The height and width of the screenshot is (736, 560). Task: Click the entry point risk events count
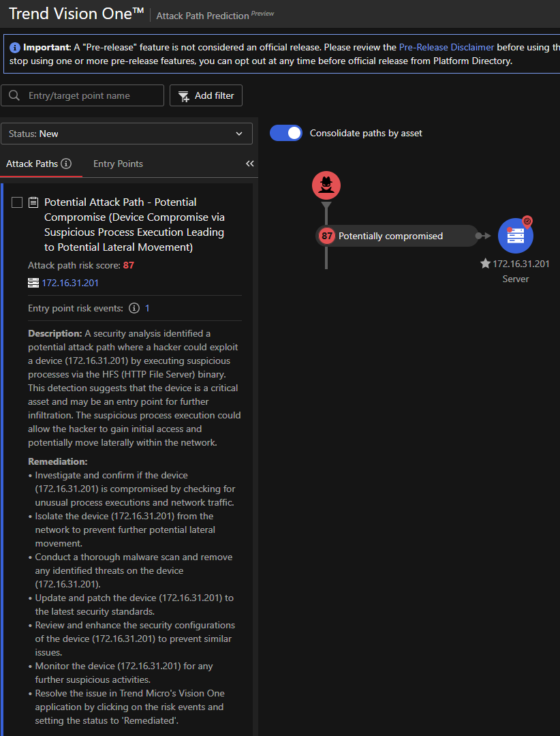pyautogui.click(x=147, y=308)
